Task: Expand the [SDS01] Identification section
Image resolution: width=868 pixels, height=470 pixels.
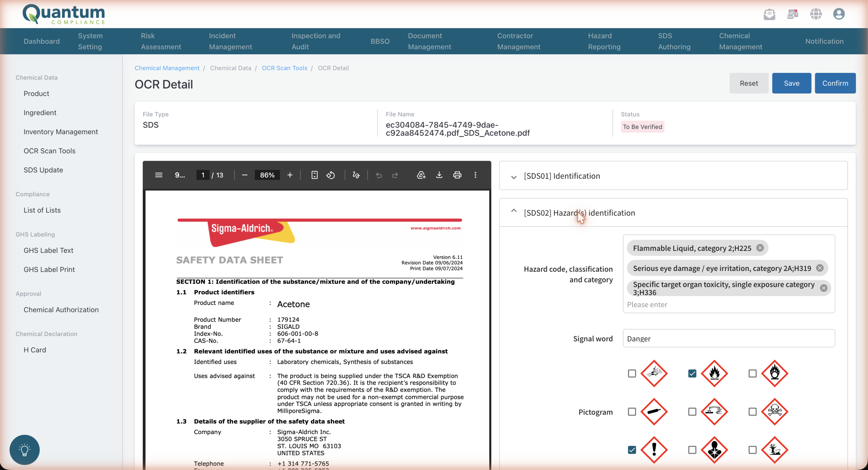Action: point(673,176)
